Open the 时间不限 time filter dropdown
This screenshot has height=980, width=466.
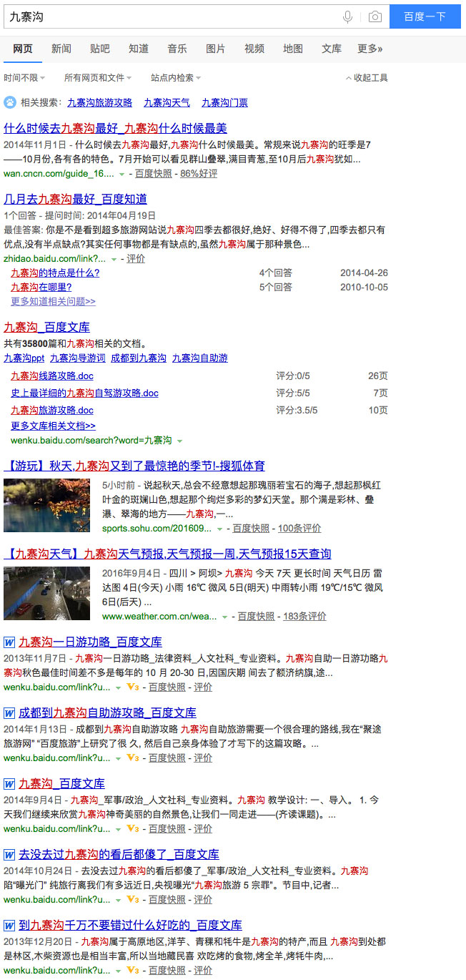click(x=24, y=77)
